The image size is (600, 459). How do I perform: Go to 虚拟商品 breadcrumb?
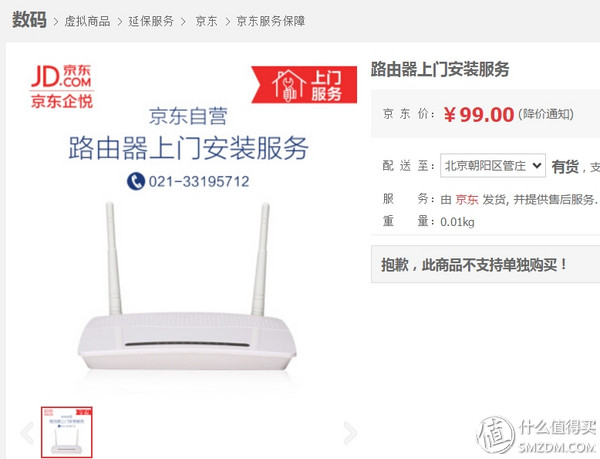tap(87, 21)
